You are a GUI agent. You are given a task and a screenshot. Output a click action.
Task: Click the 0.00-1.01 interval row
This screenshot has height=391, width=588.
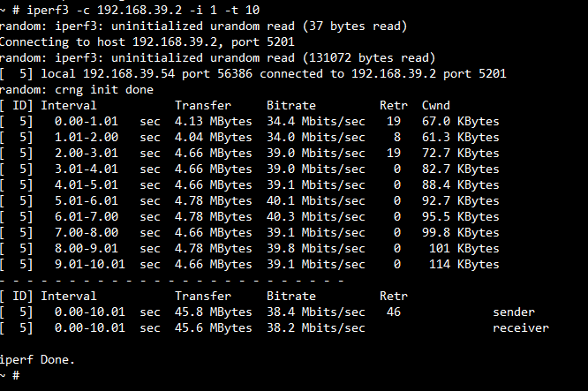pos(83,122)
